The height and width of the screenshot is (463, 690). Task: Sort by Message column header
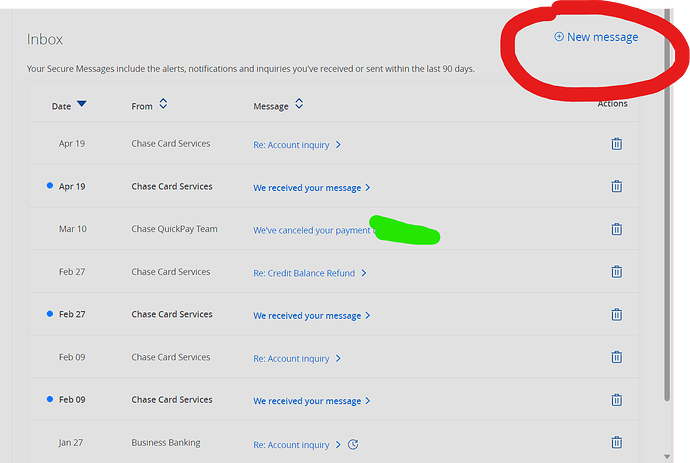click(x=278, y=105)
